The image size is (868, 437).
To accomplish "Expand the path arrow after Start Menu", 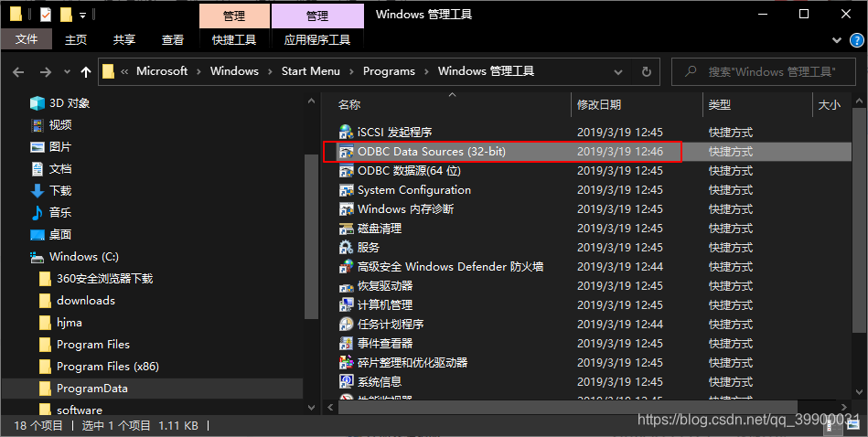I will point(351,71).
